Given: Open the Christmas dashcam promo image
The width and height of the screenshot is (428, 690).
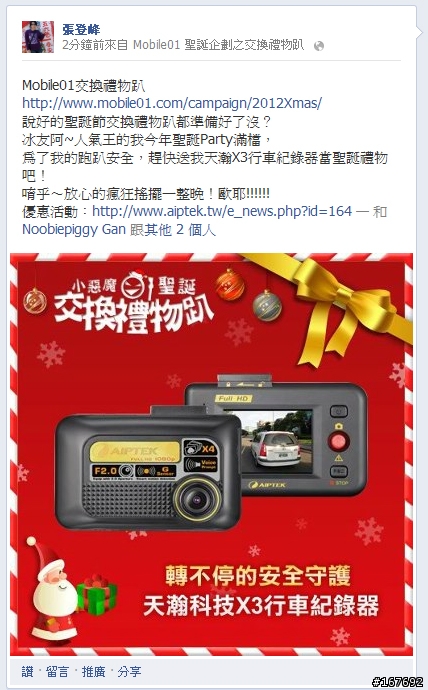Looking at the screenshot, I should pyautogui.click(x=212, y=454).
